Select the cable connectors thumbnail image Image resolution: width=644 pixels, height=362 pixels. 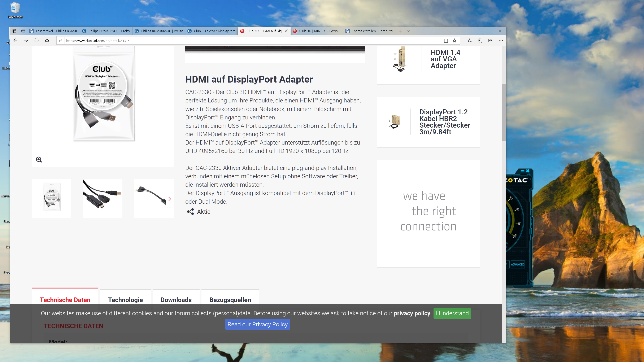click(103, 198)
